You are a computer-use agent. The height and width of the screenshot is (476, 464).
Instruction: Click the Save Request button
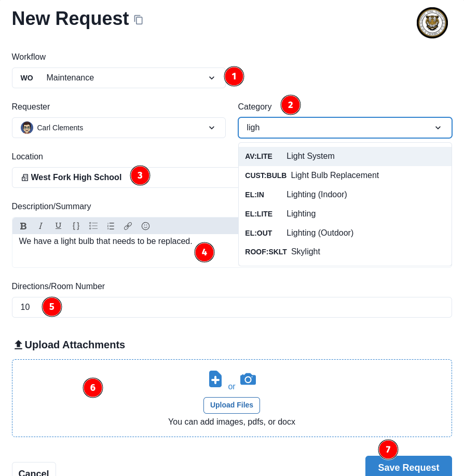tap(408, 467)
